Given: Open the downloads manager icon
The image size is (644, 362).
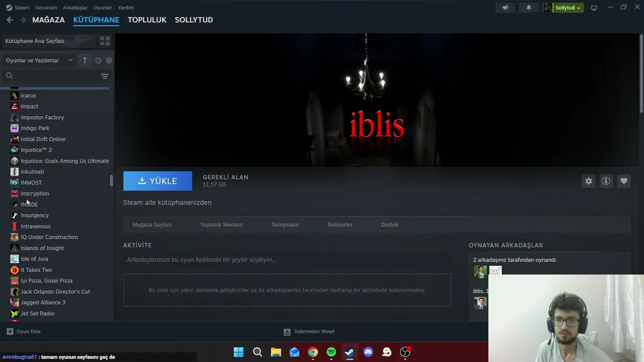Looking at the screenshot, I should [x=287, y=332].
